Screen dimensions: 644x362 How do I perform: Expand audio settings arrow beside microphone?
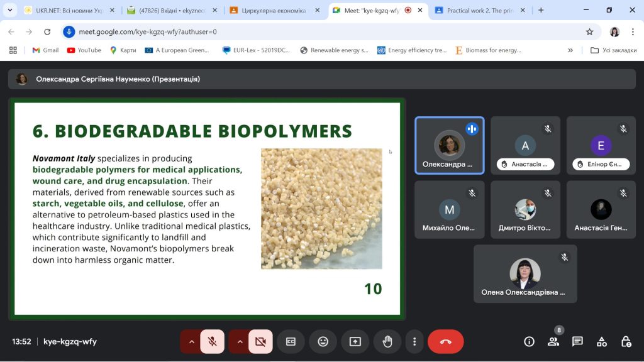point(191,342)
